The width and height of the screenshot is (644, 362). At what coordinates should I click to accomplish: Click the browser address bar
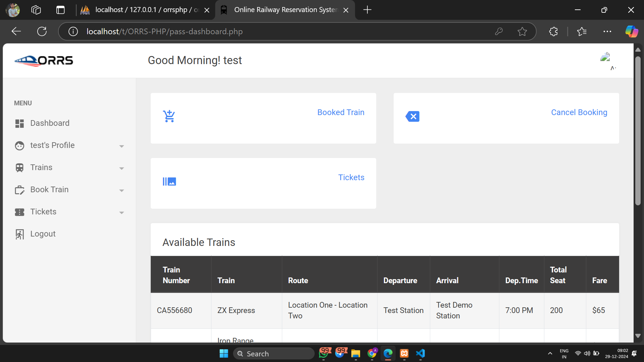(x=268, y=32)
